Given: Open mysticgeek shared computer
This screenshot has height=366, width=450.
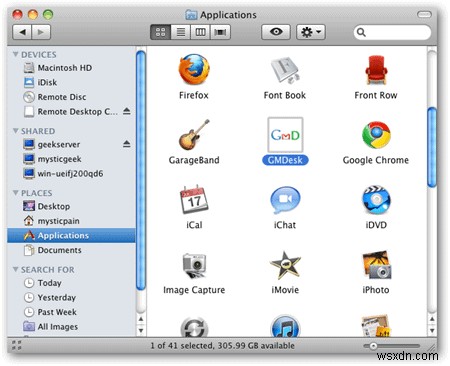Looking at the screenshot, I should pyautogui.click(x=71, y=159).
